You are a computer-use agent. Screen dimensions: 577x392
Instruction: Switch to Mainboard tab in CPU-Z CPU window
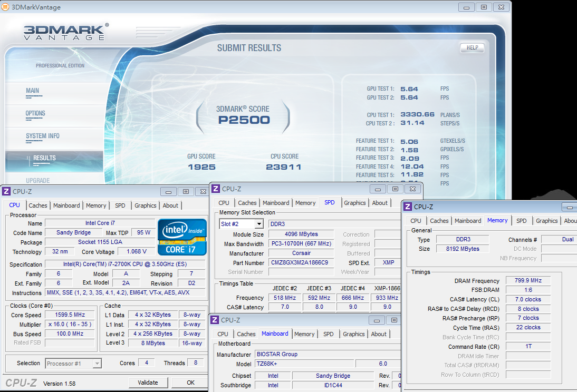point(66,205)
